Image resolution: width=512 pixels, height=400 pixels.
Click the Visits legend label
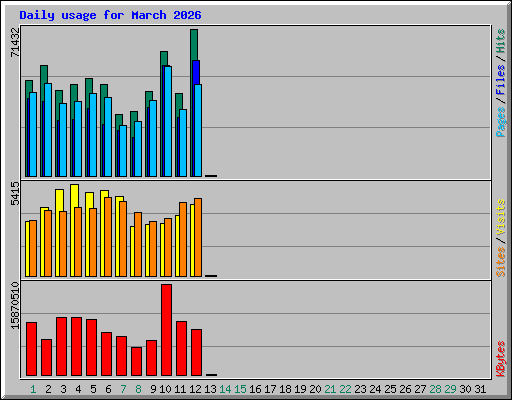pyautogui.click(x=500, y=218)
